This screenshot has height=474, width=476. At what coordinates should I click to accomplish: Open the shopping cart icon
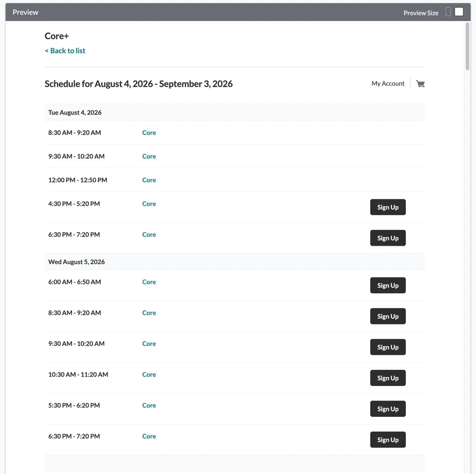[420, 84]
